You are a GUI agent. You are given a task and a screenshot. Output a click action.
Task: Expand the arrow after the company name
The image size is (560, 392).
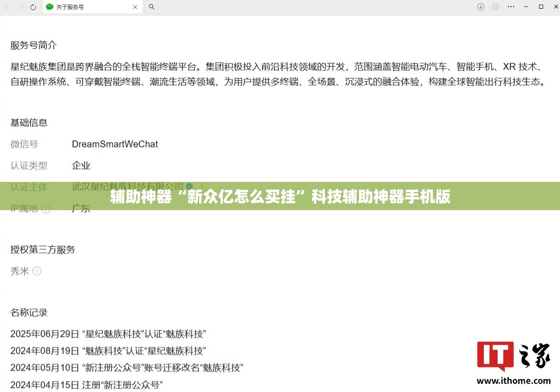(202, 186)
